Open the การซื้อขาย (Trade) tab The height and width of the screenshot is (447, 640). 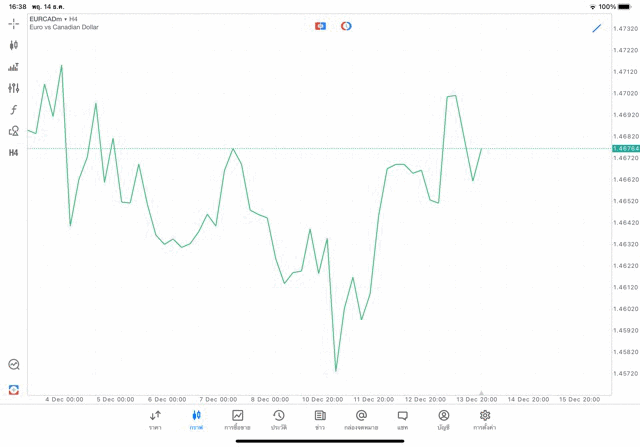(x=238, y=420)
